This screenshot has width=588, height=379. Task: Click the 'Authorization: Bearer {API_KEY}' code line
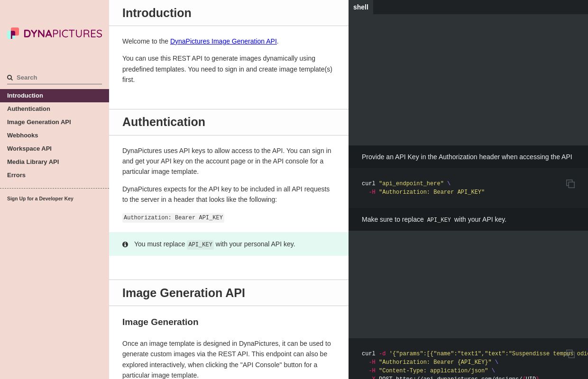[433, 362]
